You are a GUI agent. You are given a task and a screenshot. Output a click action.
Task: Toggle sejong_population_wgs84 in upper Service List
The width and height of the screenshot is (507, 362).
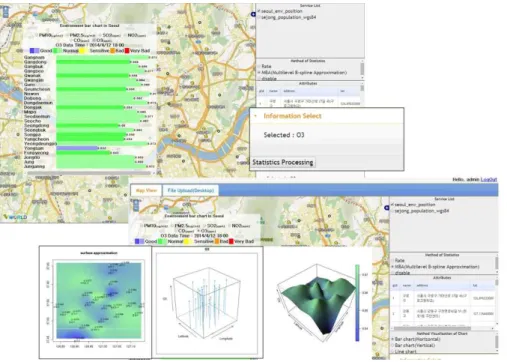259,17
